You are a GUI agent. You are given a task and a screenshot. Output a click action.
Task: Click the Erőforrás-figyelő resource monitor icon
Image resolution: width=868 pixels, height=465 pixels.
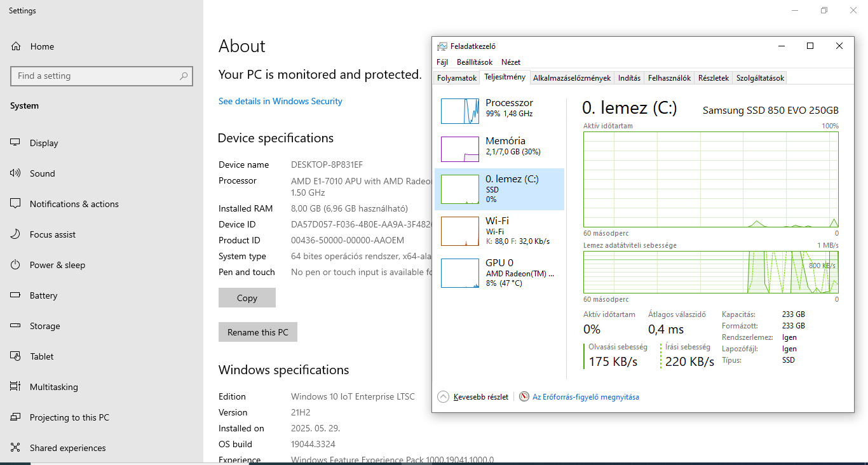click(524, 397)
